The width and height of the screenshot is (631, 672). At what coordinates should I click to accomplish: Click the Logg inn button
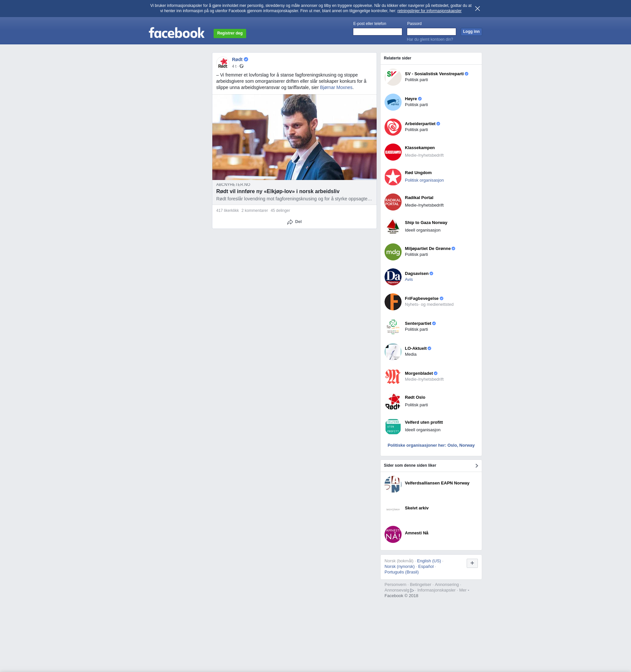pos(471,32)
